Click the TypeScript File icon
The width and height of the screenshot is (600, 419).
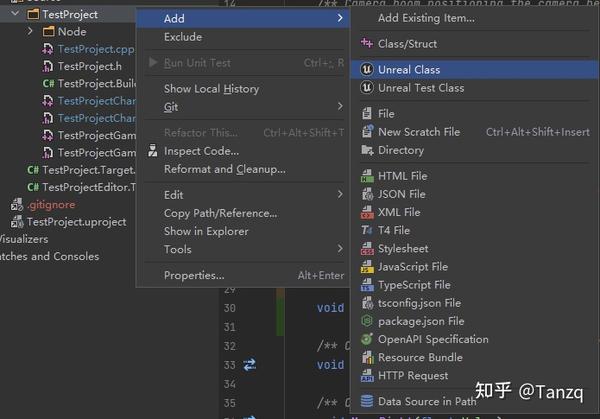click(367, 285)
